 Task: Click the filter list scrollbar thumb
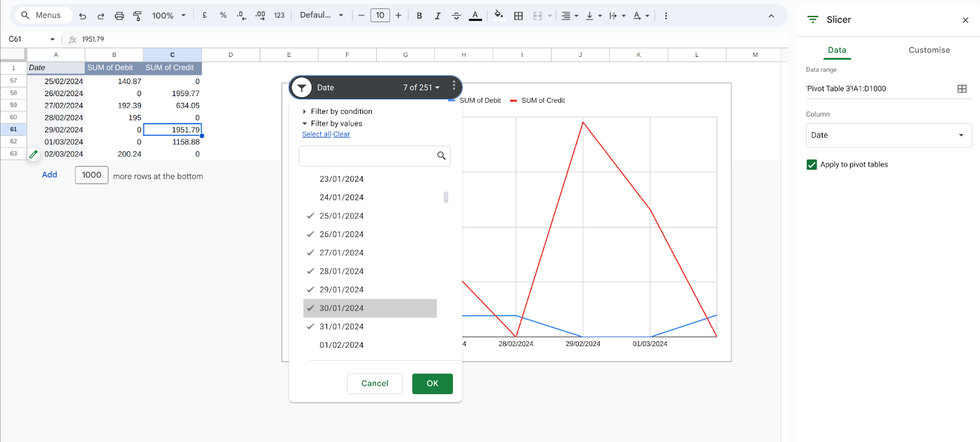point(446,197)
